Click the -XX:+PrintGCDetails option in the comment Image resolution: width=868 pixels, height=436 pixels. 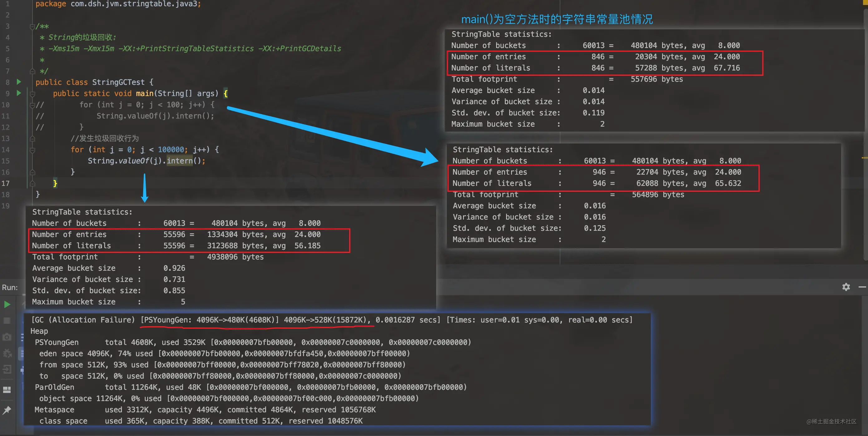tap(300, 49)
